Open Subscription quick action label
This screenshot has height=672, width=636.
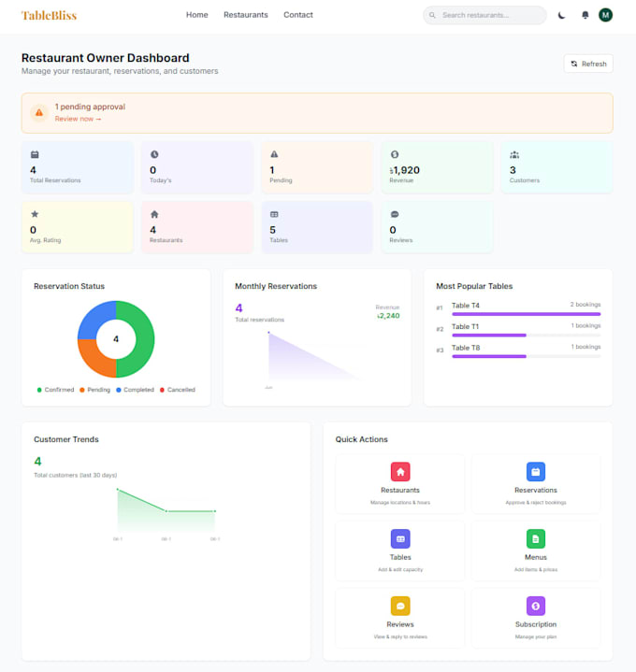pyautogui.click(x=536, y=624)
